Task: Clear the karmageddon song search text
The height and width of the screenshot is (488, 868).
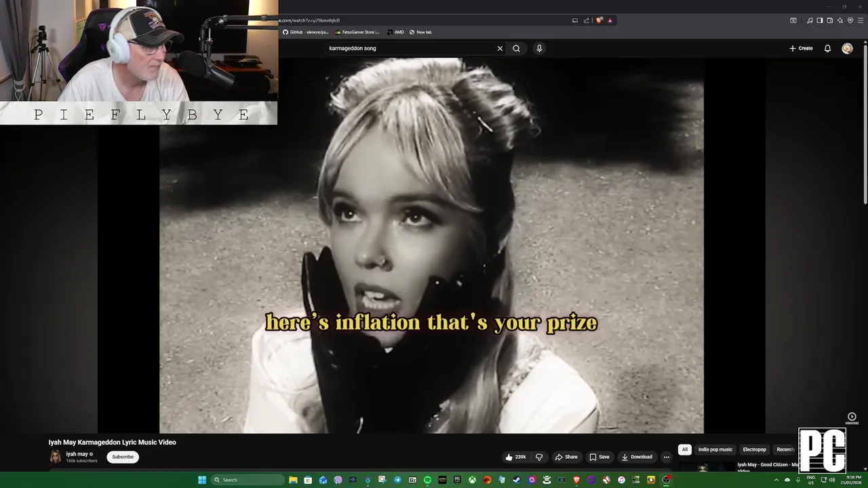Action: (x=500, y=48)
